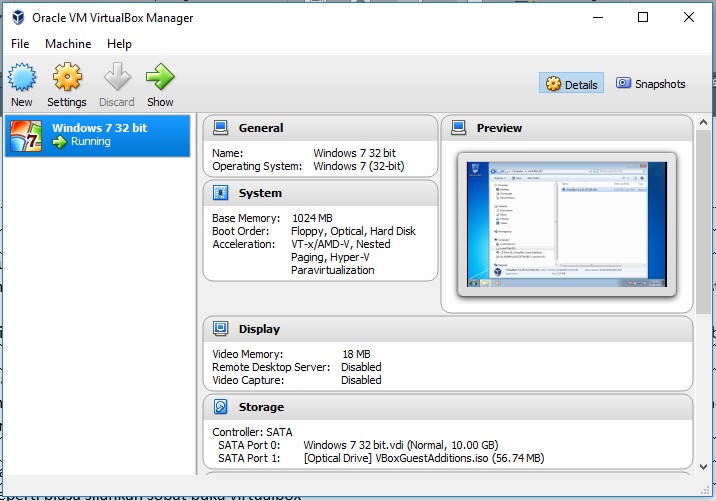716x501 pixels.
Task: Click the vertical scrollbar thumb
Action: click(703, 221)
